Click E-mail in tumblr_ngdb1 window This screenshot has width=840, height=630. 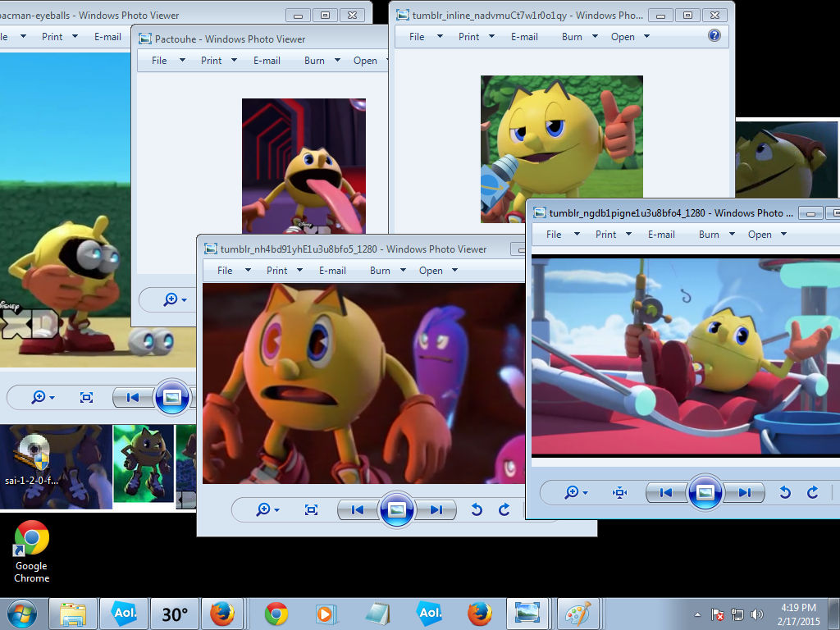(x=662, y=234)
